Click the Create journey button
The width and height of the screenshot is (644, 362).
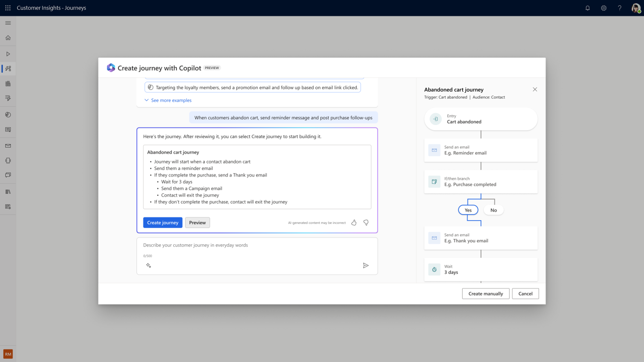pos(162,222)
